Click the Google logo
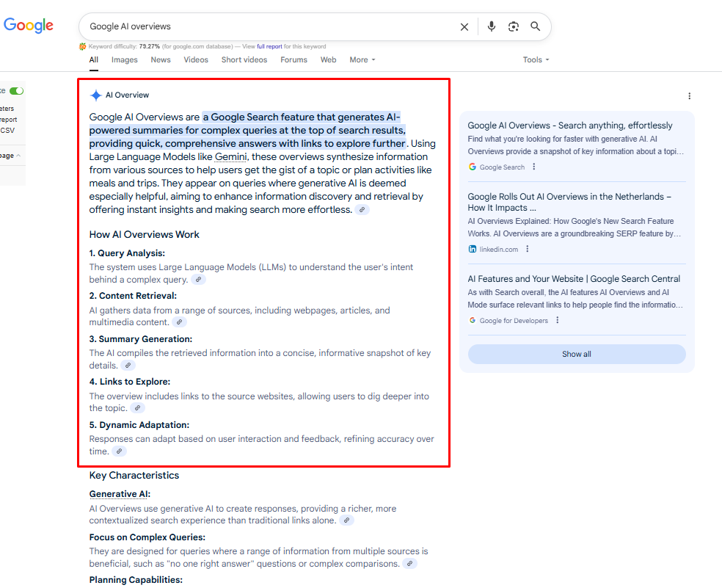Viewport: 722px width, 588px height. (x=29, y=26)
